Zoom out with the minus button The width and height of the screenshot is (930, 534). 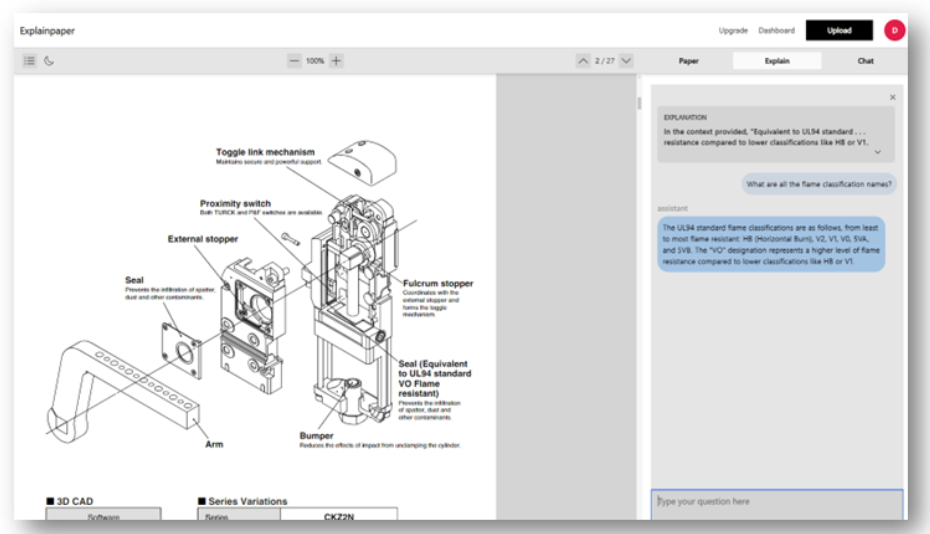pos(294,61)
